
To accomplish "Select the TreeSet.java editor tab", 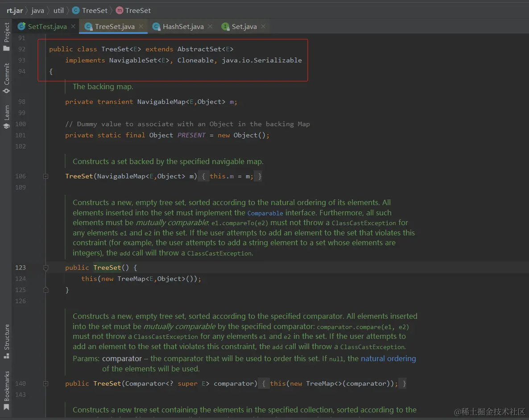I will 114,26.
